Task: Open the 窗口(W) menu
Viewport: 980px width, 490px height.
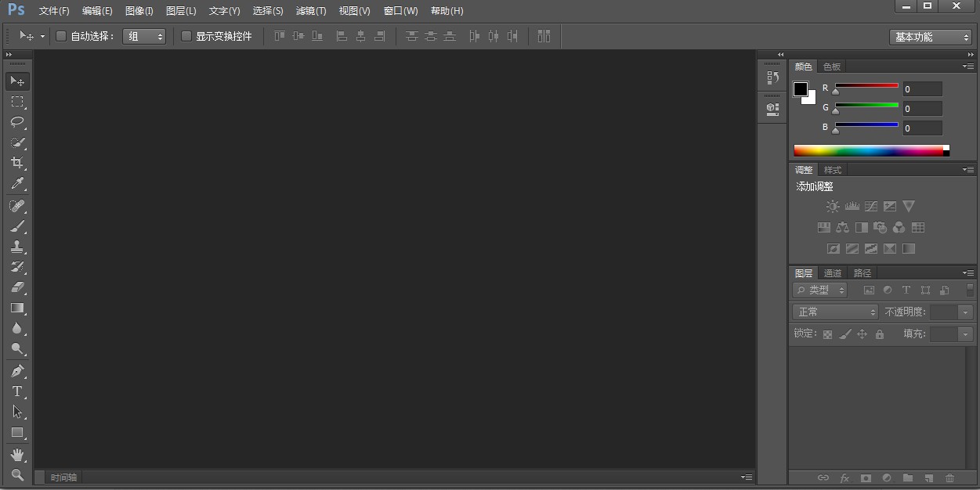Action: 401,11
